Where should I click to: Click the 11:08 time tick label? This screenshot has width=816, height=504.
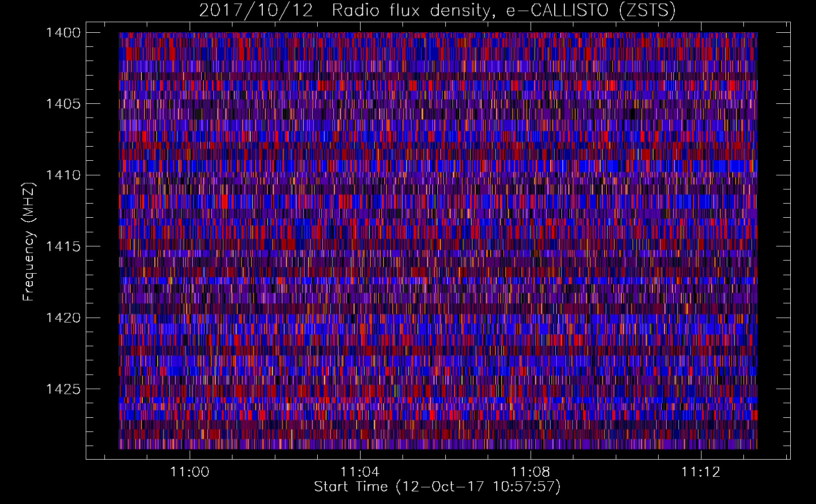pos(531,472)
